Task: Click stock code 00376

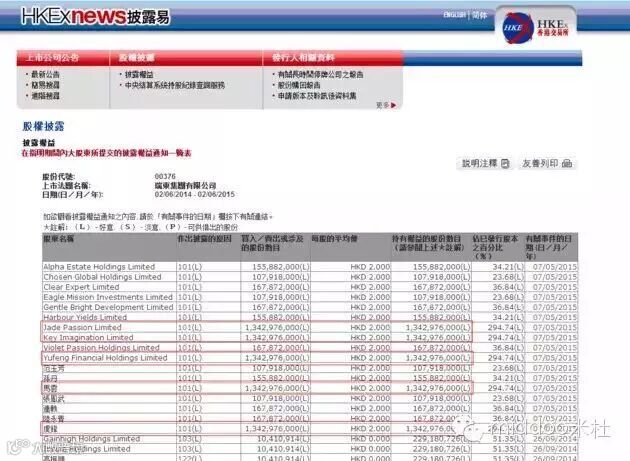Action: click(x=165, y=176)
